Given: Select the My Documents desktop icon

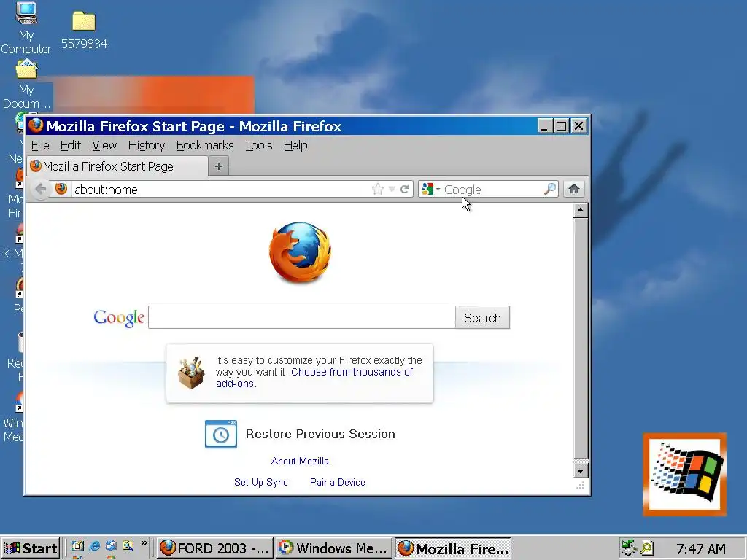Looking at the screenshot, I should click(x=26, y=85).
